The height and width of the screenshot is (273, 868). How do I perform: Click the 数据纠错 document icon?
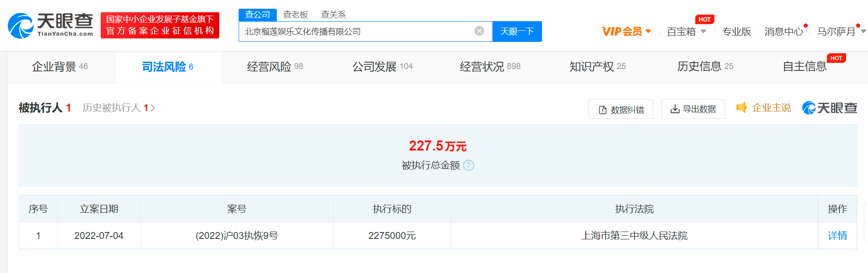[x=602, y=110]
